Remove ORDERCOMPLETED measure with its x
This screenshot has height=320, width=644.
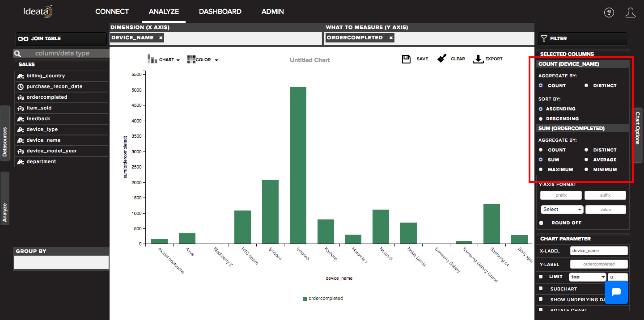391,38
